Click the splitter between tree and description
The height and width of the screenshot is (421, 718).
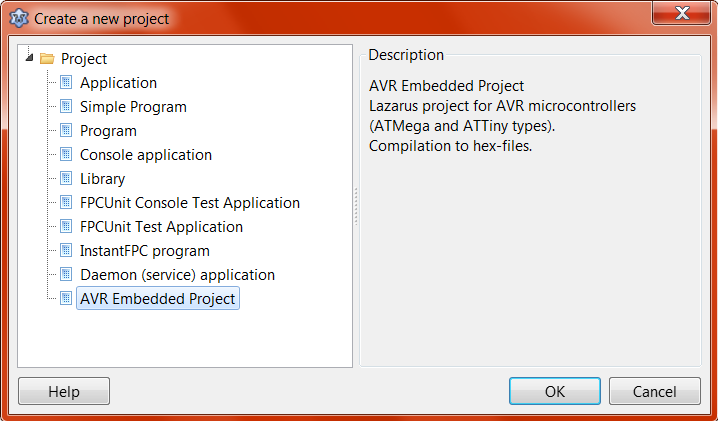(356, 205)
